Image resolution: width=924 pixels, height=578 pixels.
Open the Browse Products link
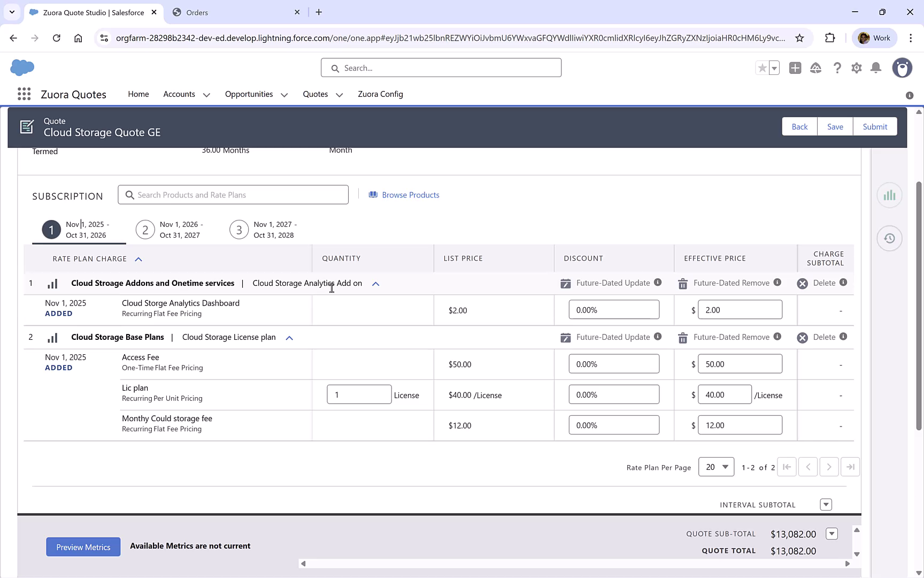[410, 194]
